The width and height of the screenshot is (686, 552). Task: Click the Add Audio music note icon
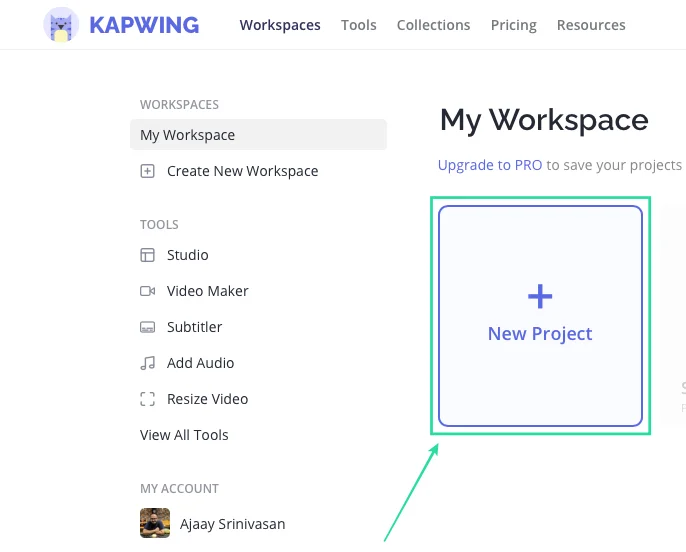[148, 363]
